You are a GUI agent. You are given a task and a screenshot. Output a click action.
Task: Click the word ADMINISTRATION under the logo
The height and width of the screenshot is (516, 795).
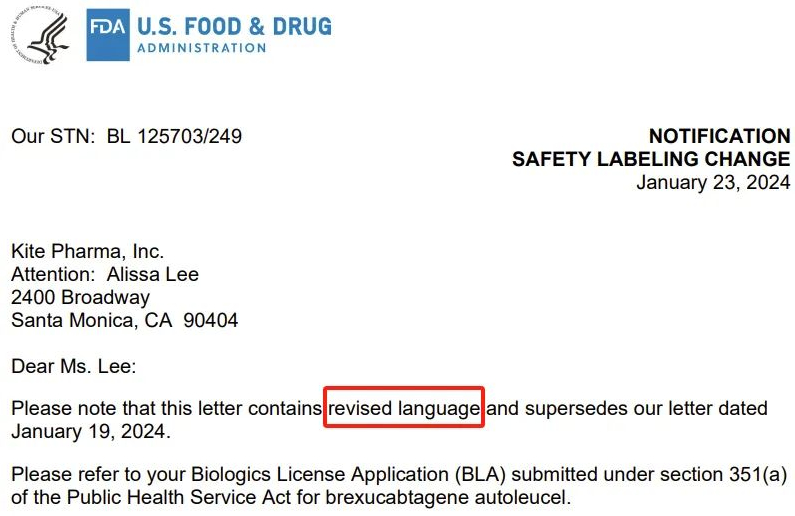coord(202,48)
